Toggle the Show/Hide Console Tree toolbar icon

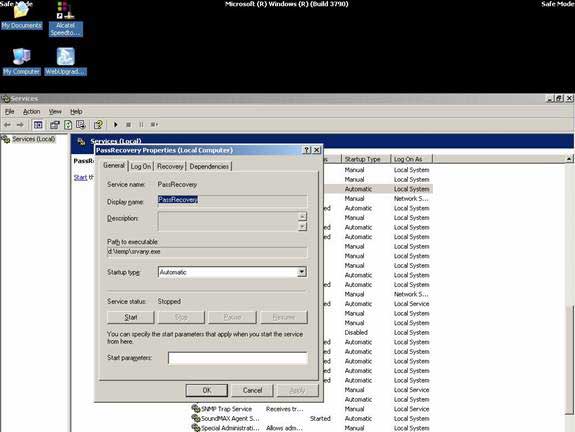(x=38, y=125)
